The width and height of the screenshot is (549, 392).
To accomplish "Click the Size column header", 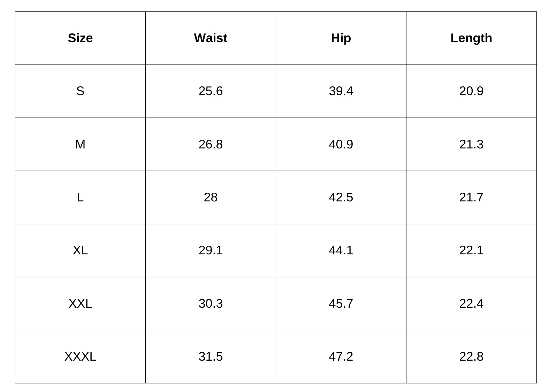I will click(80, 38).
